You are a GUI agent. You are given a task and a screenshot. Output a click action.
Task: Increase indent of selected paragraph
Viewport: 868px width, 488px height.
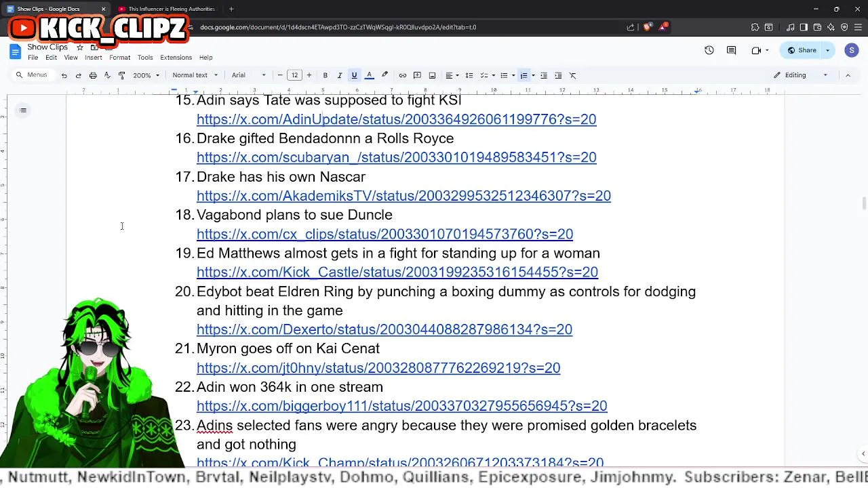pos(558,75)
